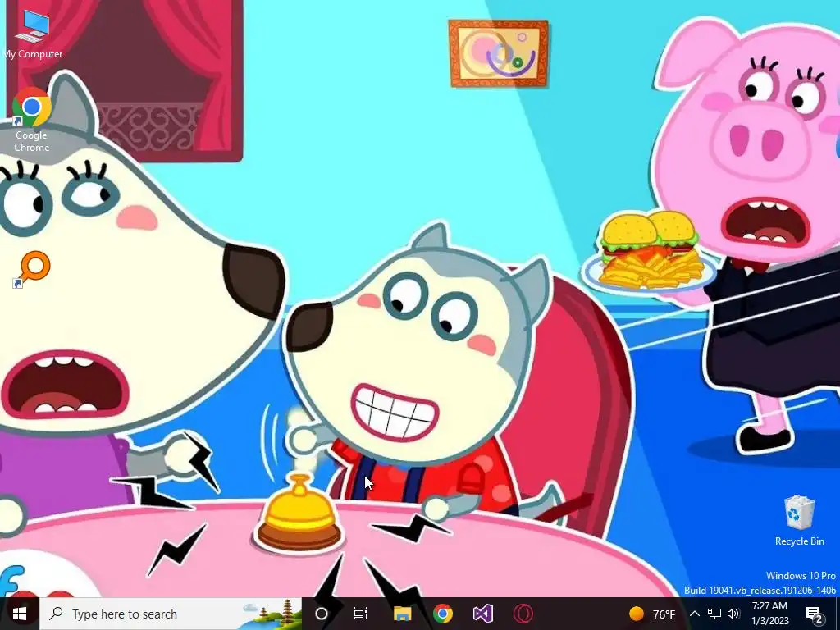Open the 76°F weather widget
Image resolution: width=840 pixels, height=630 pixels.
[x=652, y=614]
